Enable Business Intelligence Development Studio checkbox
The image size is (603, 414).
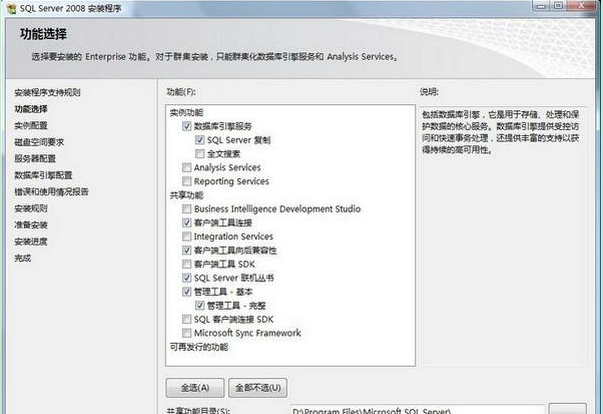point(187,209)
